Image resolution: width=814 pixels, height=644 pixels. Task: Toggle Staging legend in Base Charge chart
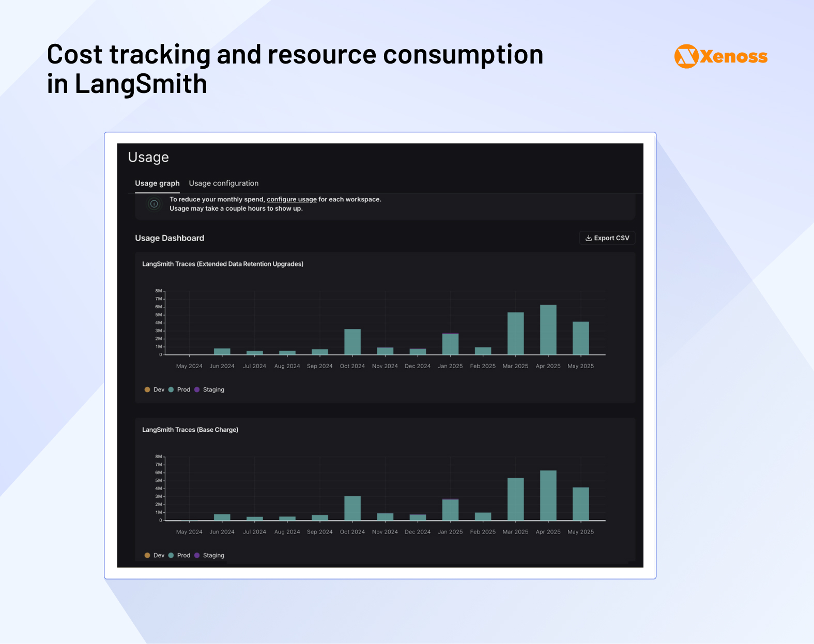(x=209, y=555)
